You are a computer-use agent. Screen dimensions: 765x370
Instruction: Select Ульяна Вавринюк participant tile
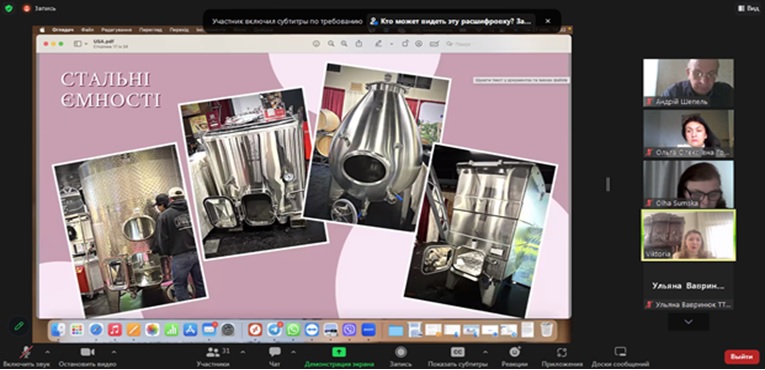point(688,286)
